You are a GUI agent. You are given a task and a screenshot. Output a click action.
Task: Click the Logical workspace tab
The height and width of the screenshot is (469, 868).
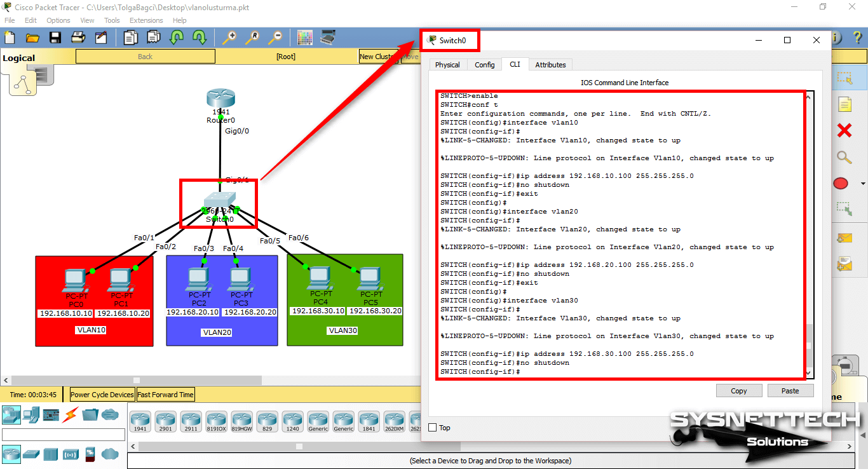click(19, 58)
